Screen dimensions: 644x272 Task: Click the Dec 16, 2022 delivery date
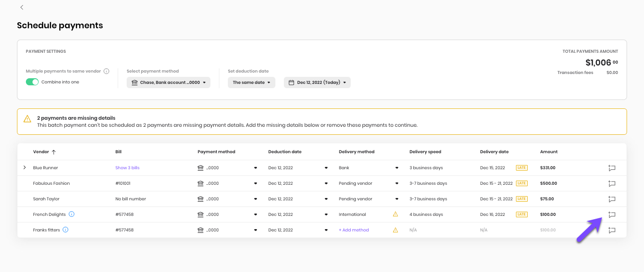(492, 214)
